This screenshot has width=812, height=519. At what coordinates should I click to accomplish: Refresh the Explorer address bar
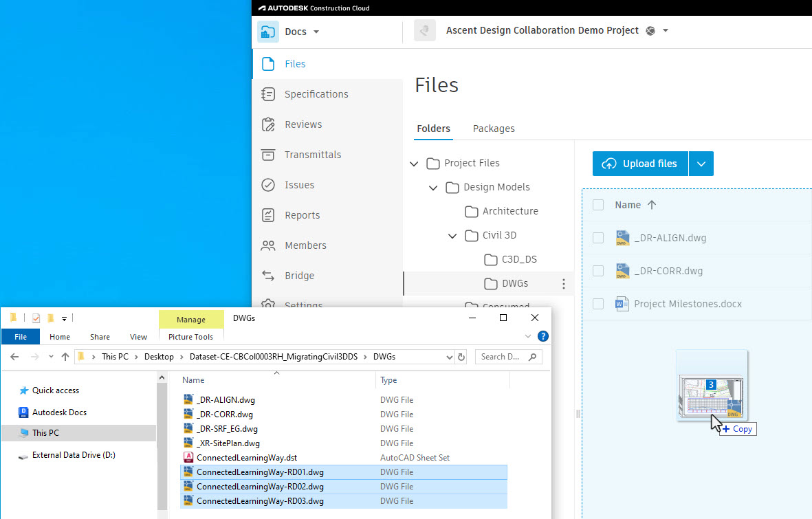click(461, 357)
